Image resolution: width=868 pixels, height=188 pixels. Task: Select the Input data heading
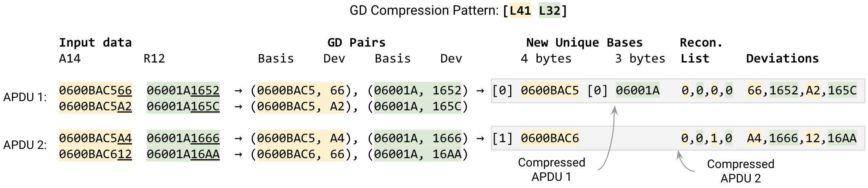tap(95, 42)
